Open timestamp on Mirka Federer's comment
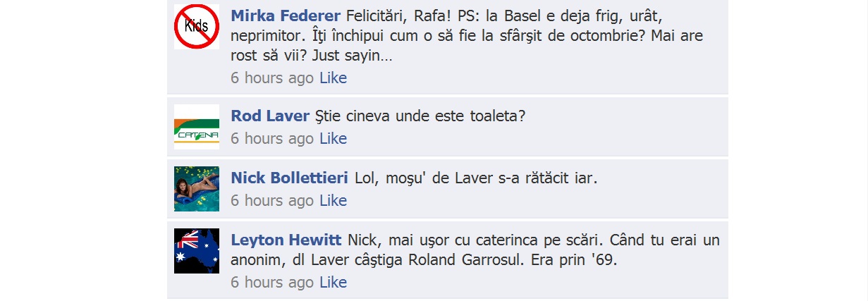This screenshot has height=301, width=868. click(272, 78)
